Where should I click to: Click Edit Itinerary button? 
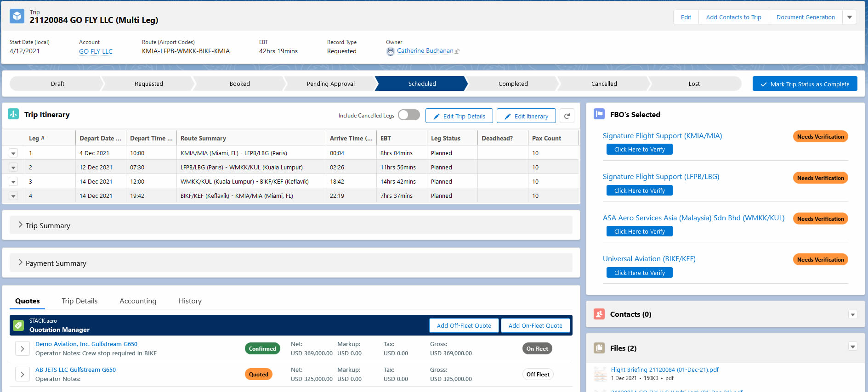tap(526, 116)
